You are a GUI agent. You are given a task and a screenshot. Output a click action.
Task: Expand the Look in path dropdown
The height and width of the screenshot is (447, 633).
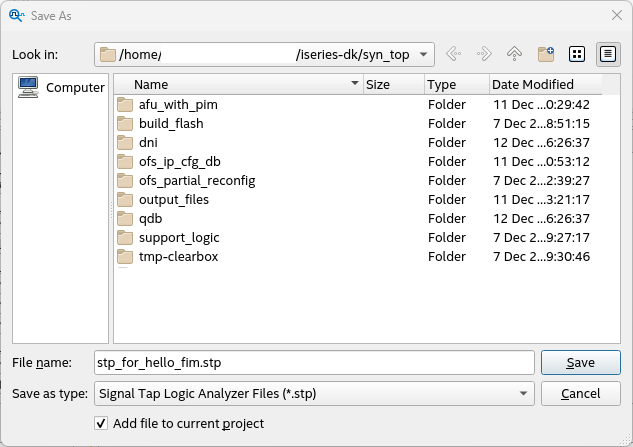click(x=424, y=54)
